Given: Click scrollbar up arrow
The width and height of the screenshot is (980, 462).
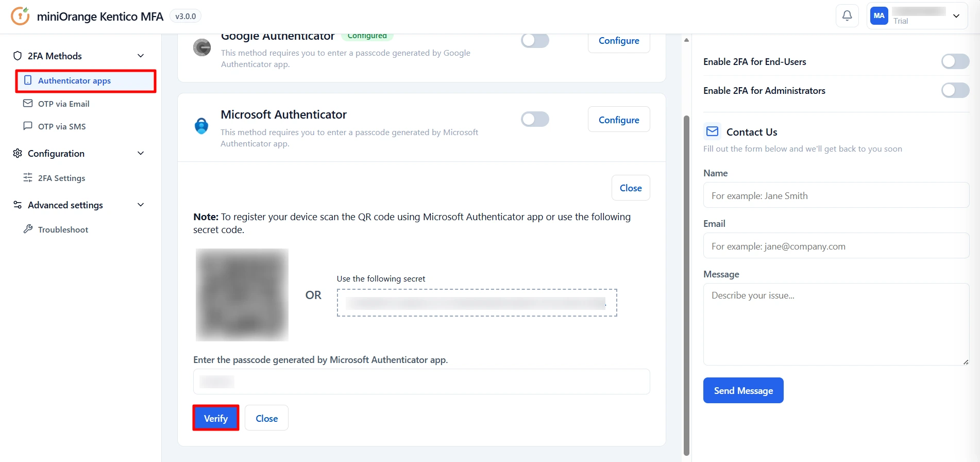Looking at the screenshot, I should click(686, 40).
